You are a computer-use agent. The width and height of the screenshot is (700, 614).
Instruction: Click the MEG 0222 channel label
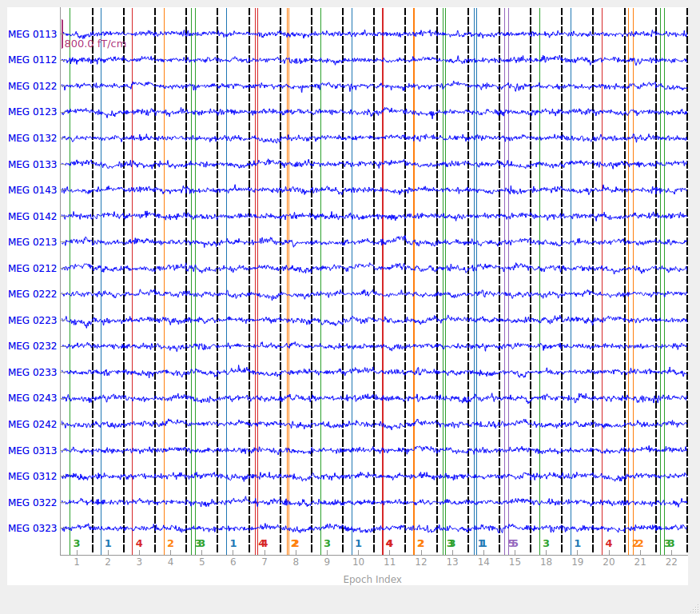33,294
